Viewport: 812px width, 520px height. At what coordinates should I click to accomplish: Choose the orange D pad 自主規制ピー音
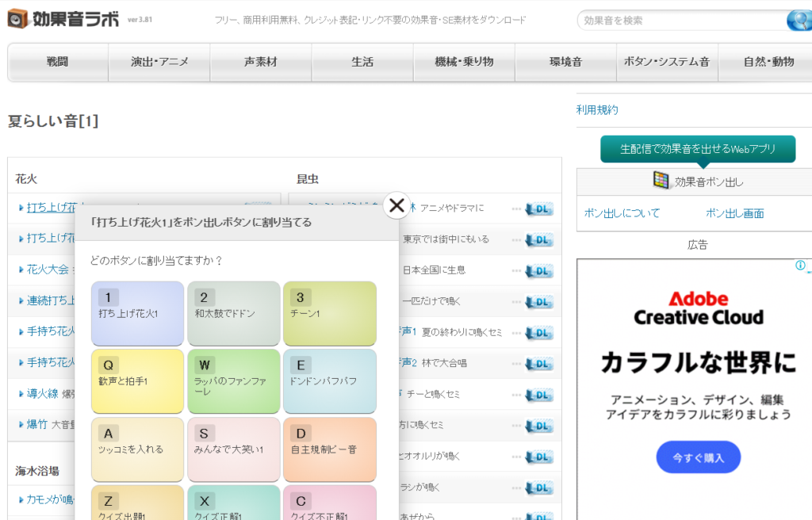pos(329,449)
